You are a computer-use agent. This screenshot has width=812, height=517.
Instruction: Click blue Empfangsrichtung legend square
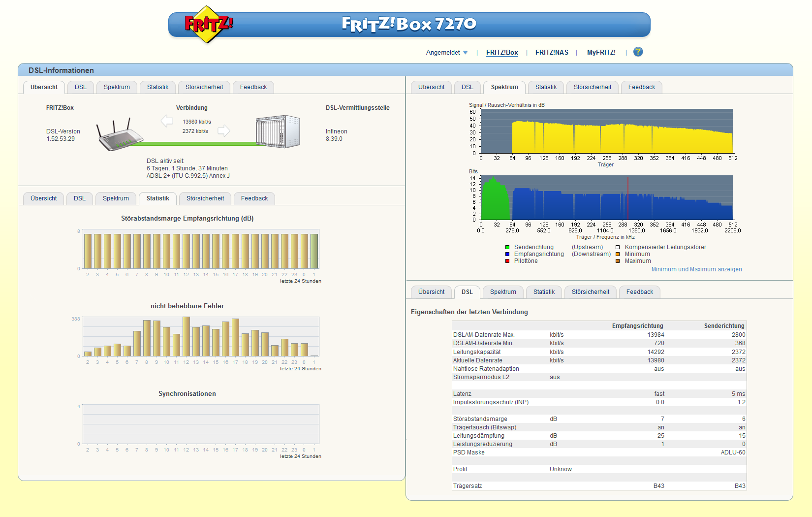pos(507,254)
